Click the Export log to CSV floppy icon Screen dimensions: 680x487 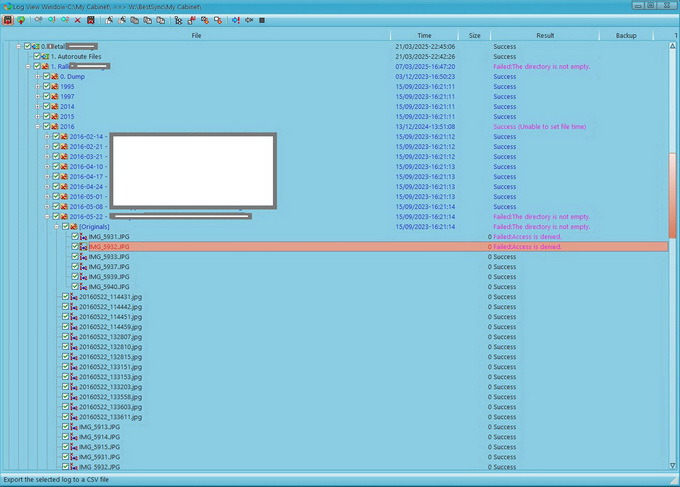(x=8, y=20)
